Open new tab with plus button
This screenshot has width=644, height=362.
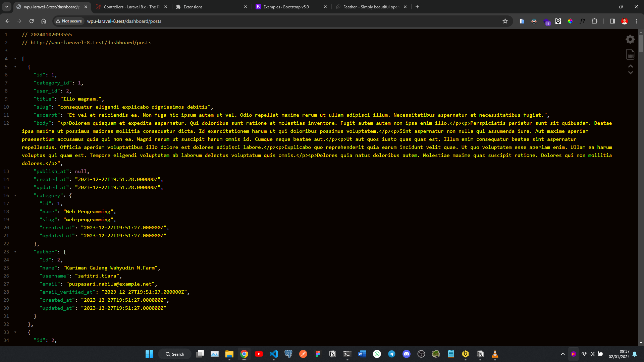[x=417, y=7]
